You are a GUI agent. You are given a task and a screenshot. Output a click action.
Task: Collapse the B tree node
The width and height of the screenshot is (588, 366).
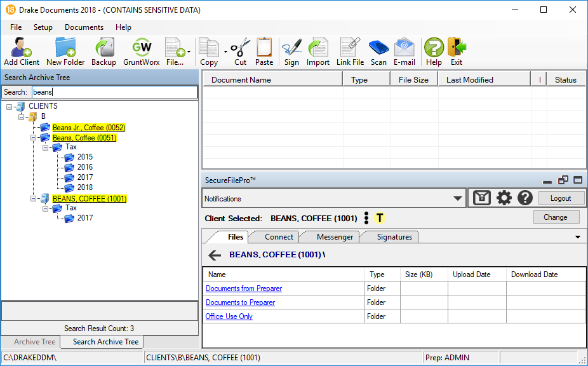(21, 117)
